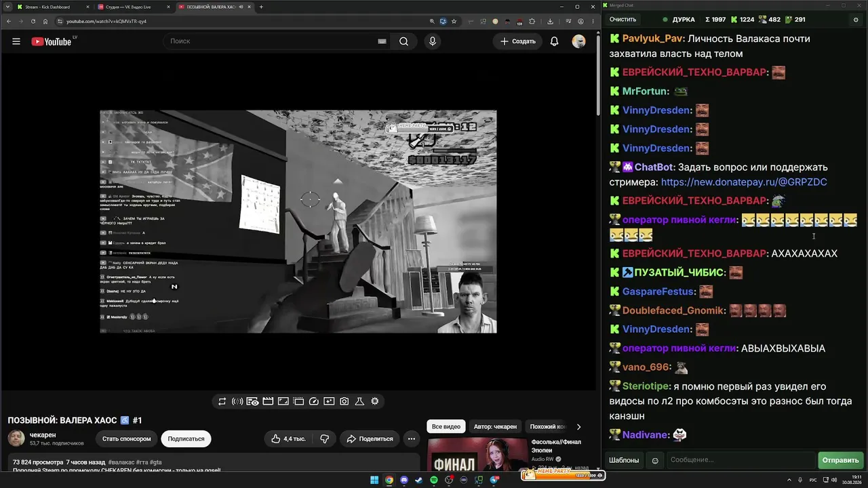Image resolution: width=868 pixels, height=488 pixels.
Task: Share the video via Поделиться
Action: click(370, 439)
